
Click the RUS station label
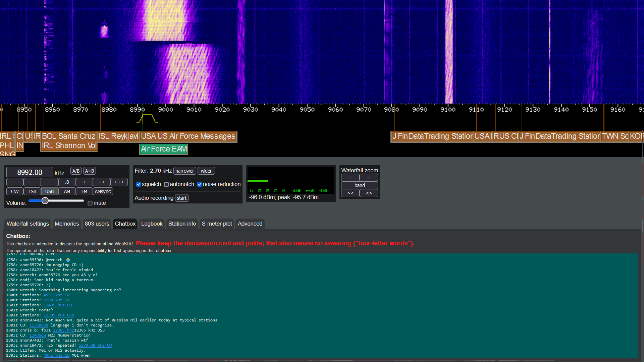pos(505,136)
